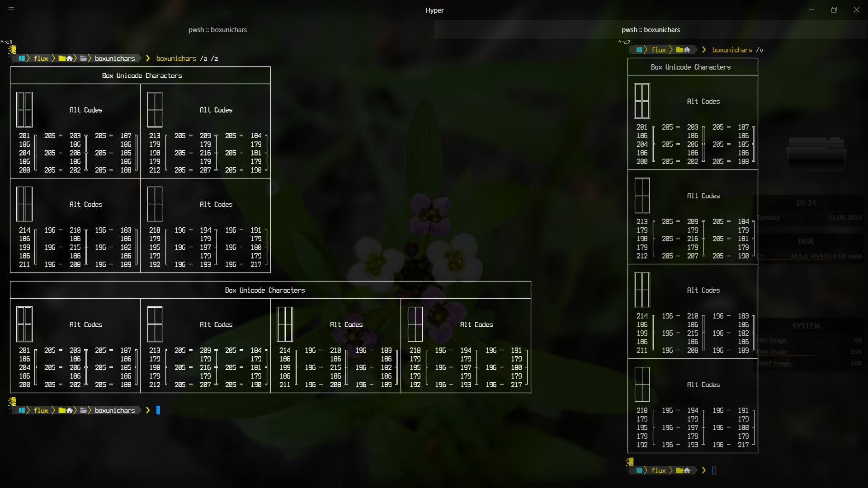This screenshot has height=488, width=868.
Task: Click the blue cursor at the bottom-left prompt
Action: coord(158,410)
